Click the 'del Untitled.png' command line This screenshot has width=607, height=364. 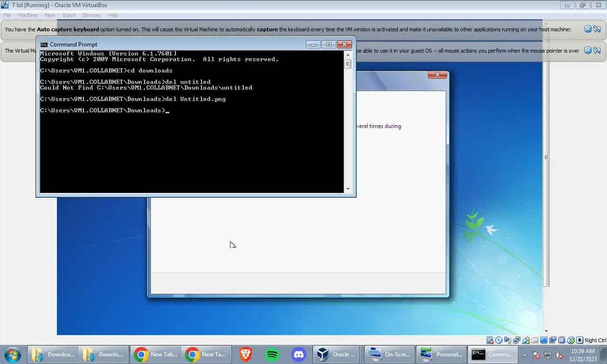coord(133,99)
